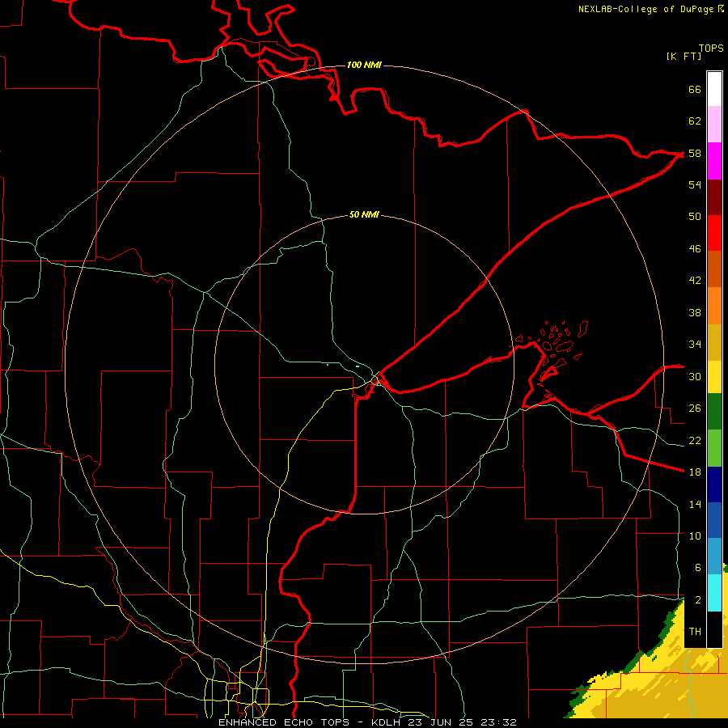This screenshot has height=728, width=728.
Task: Select the cyan legend swatch
Action: click(x=714, y=592)
